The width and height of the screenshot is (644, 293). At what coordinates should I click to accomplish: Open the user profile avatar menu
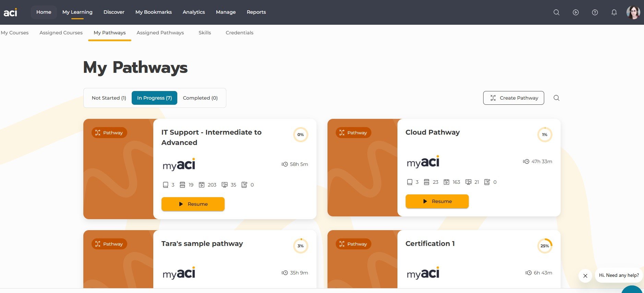(633, 12)
